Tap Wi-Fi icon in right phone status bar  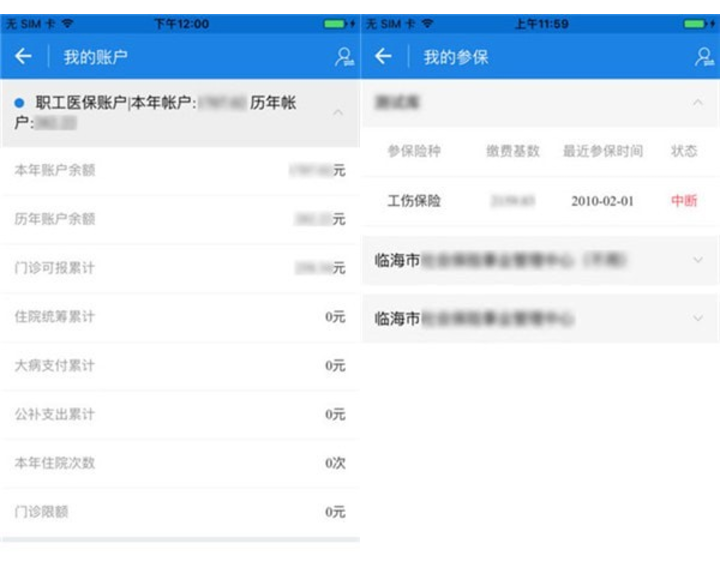(x=427, y=23)
